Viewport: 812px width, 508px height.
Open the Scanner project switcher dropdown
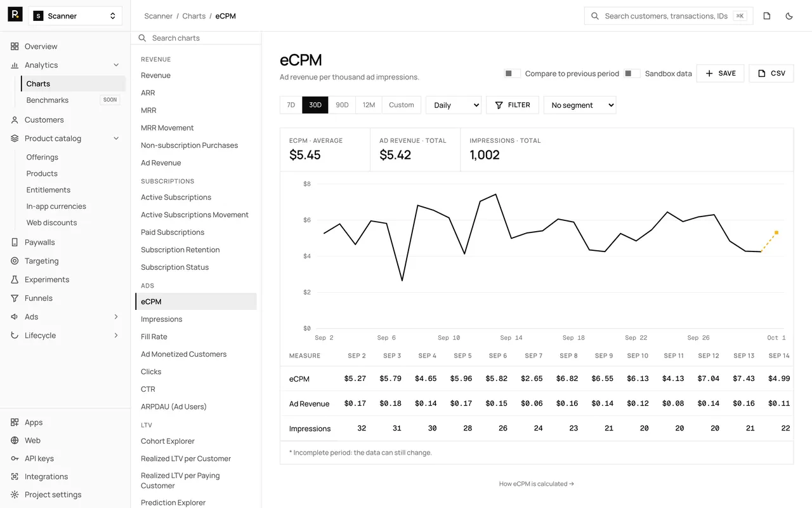75,16
